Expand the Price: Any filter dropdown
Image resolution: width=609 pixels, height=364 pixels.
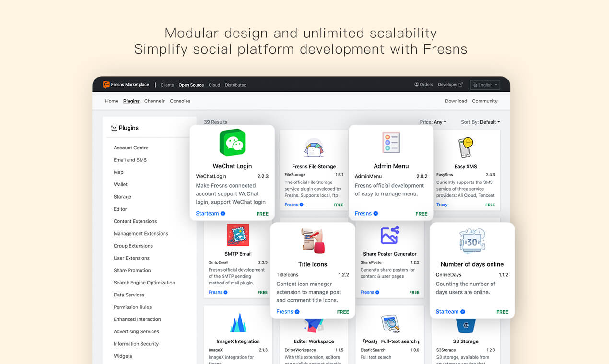point(433,122)
